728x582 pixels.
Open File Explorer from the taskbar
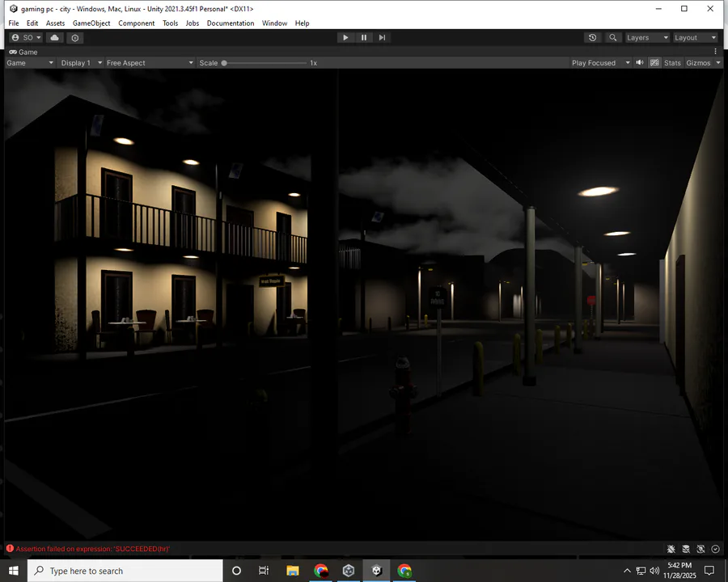(x=293, y=571)
